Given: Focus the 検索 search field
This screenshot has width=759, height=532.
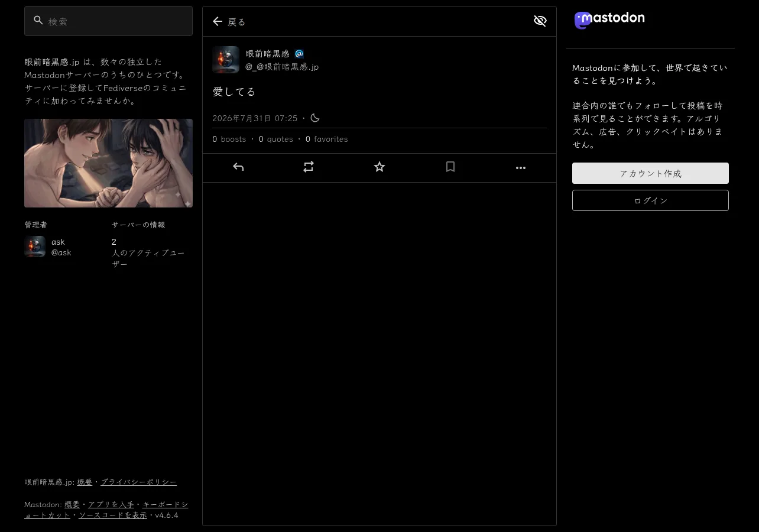Looking at the screenshot, I should pyautogui.click(x=108, y=21).
